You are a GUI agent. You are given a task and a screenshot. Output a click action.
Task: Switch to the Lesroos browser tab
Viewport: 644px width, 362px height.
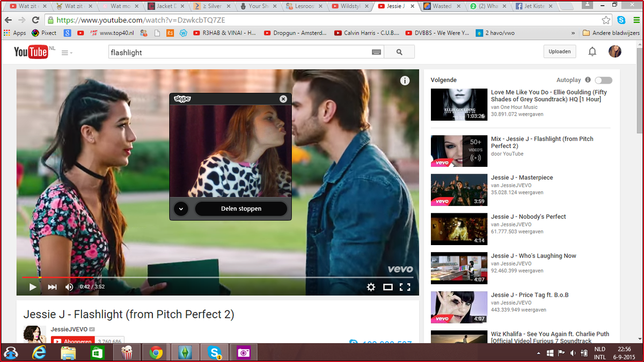click(305, 6)
